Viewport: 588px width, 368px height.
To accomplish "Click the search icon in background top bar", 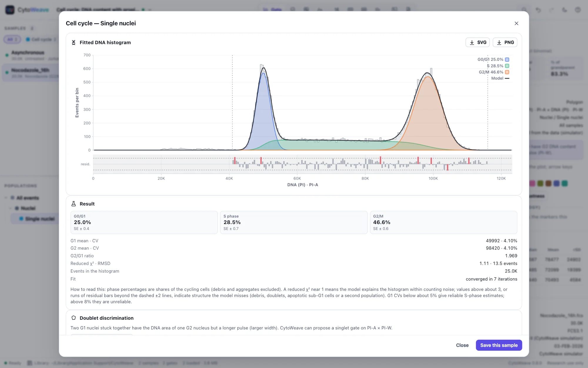I will tap(524, 10).
